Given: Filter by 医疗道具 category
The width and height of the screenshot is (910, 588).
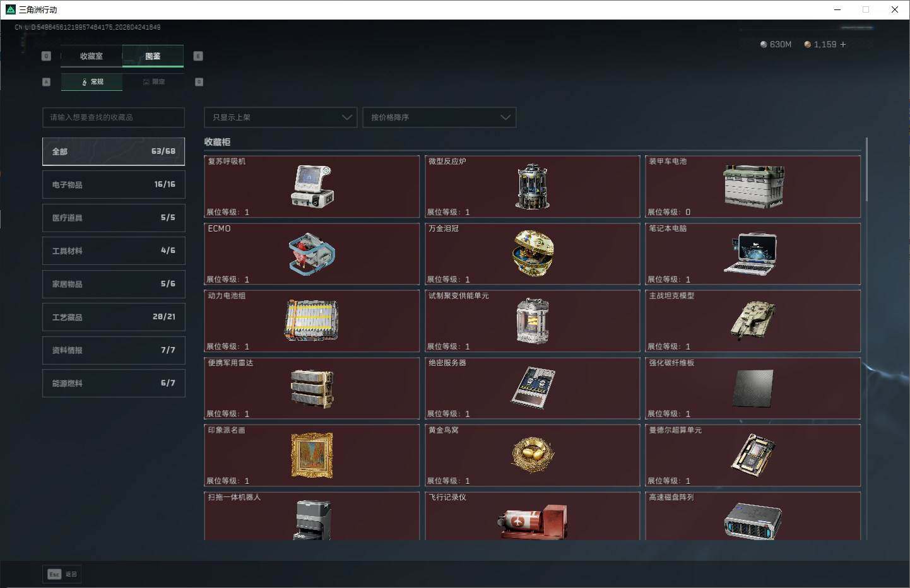Looking at the screenshot, I should (114, 218).
